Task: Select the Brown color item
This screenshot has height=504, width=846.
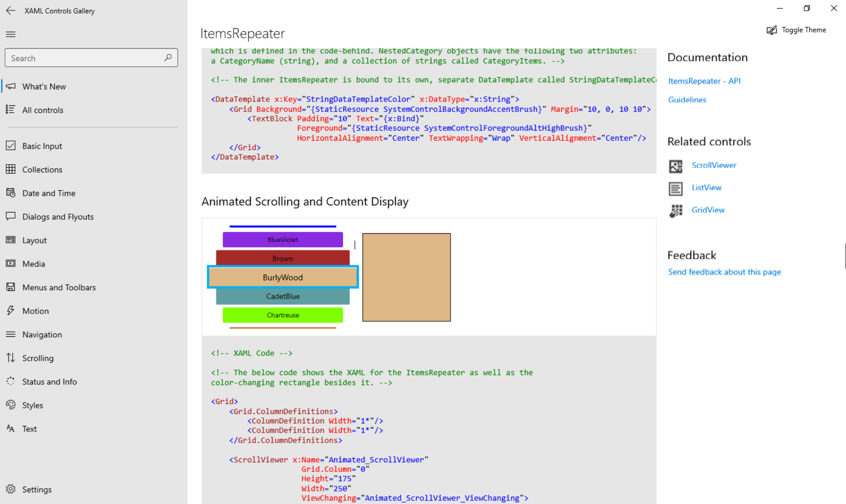Action: pos(283,258)
